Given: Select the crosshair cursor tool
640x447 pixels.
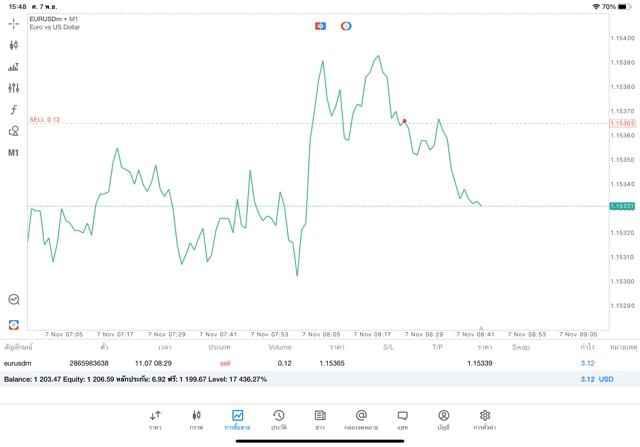Looking at the screenshot, I should 13,23.
